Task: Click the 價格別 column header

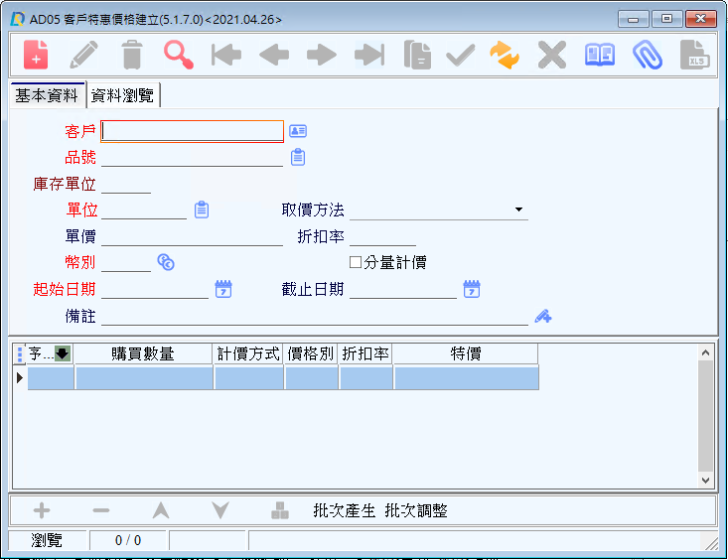Action: [311, 353]
